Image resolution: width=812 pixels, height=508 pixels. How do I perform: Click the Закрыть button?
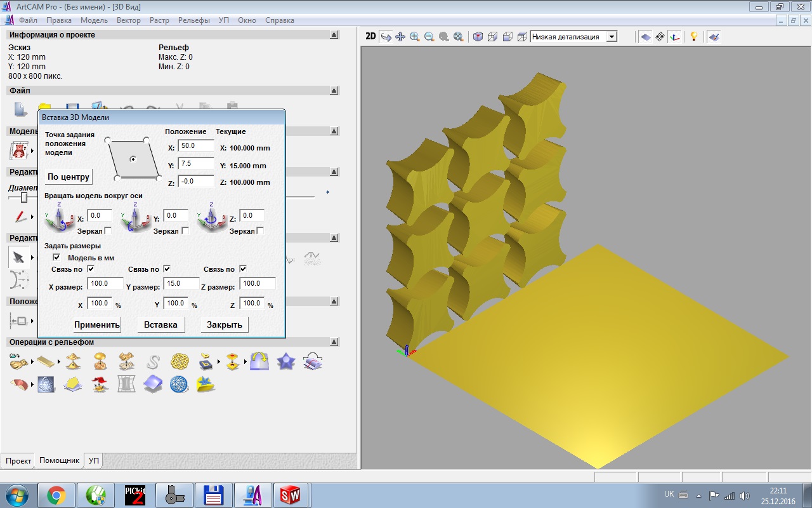(225, 324)
